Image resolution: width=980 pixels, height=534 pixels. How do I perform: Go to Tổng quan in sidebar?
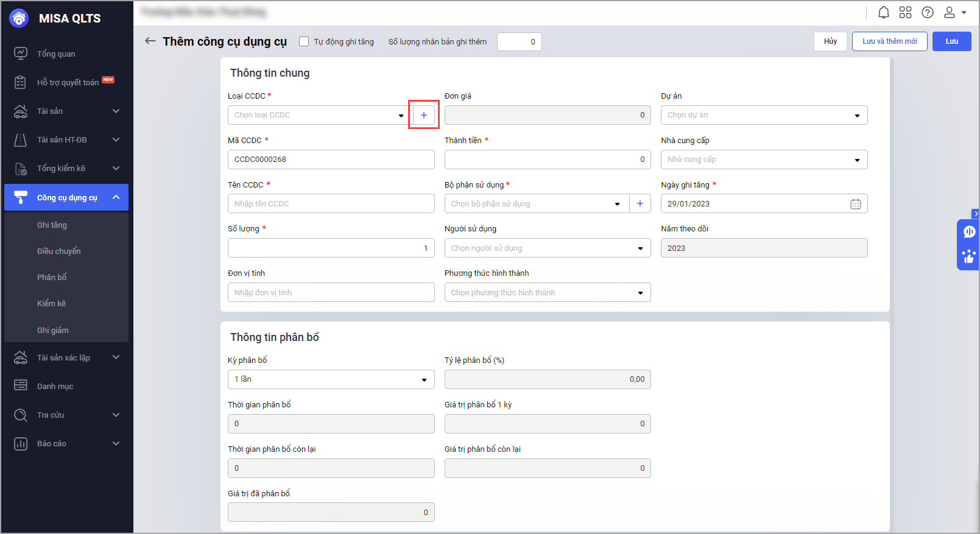coord(56,54)
